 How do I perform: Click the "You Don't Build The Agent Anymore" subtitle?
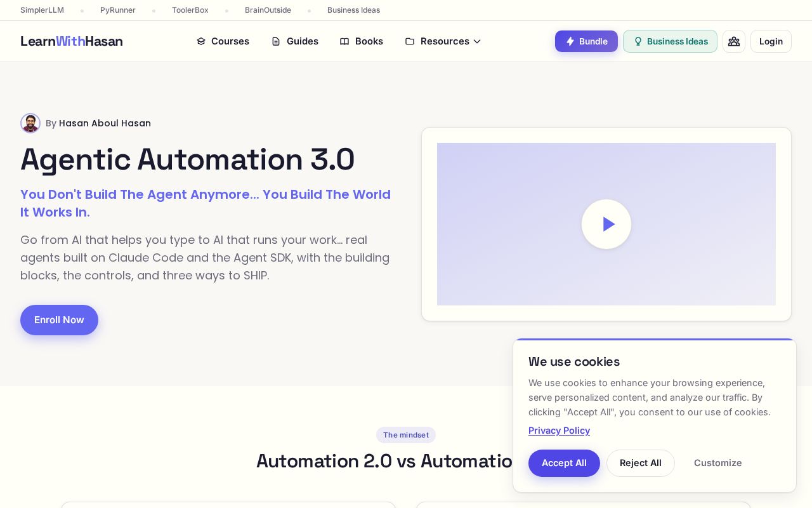tap(206, 203)
